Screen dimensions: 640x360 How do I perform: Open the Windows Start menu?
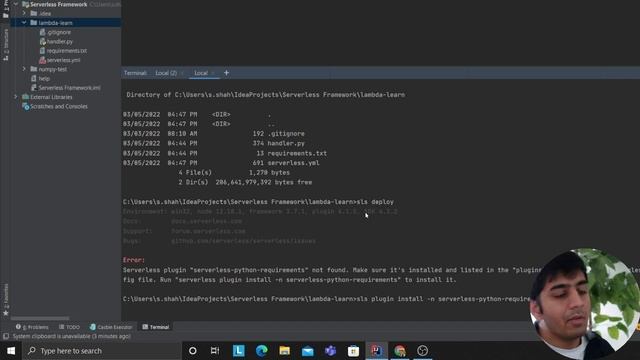pos(11,351)
